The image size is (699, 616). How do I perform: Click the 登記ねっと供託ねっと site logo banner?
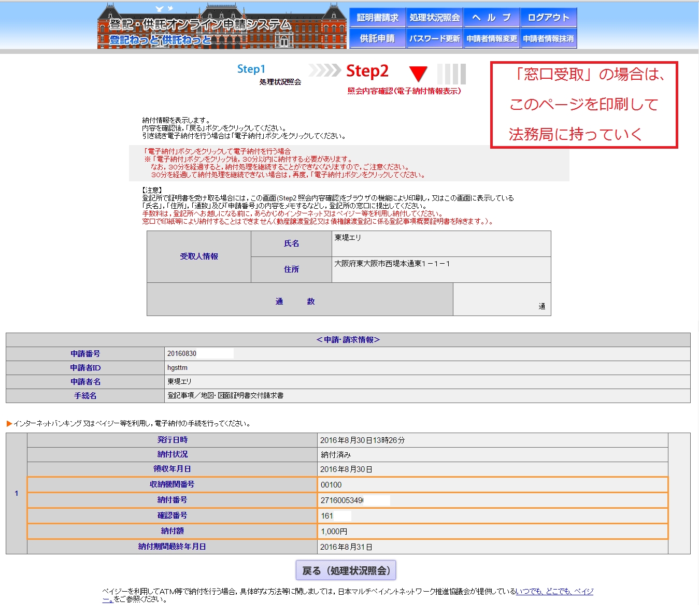pos(222,26)
